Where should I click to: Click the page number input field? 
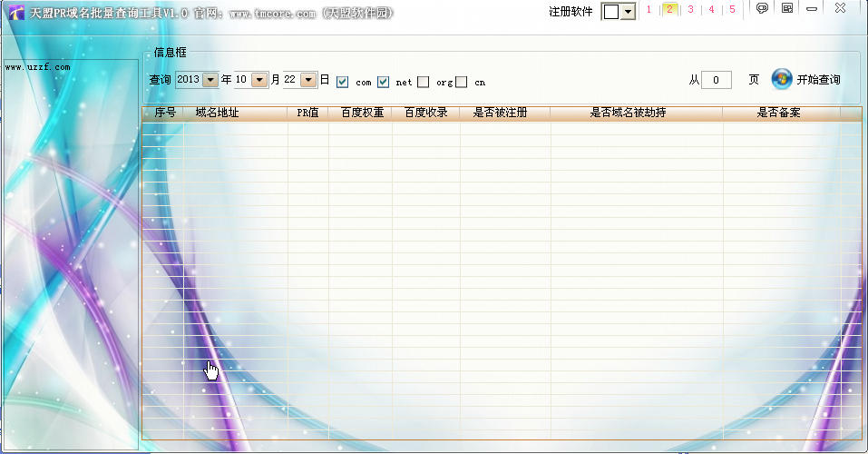pos(716,80)
